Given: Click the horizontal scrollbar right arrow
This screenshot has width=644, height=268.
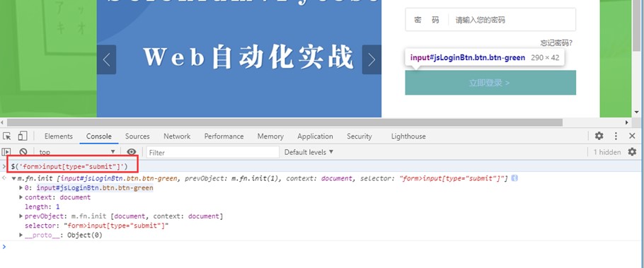Looking at the screenshot, I should click(627, 122).
